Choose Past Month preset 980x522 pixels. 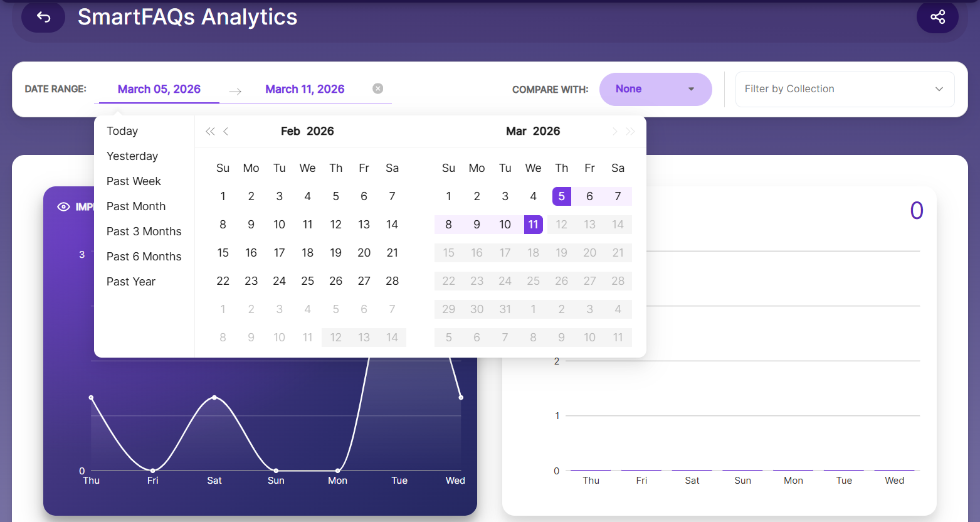[136, 206]
